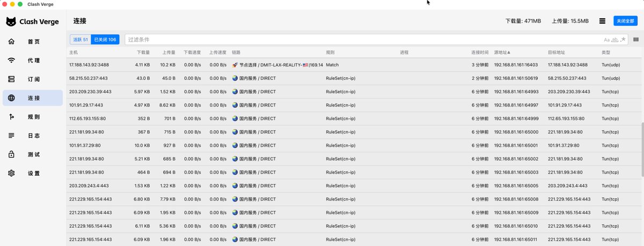Viewport: 644px width, 246px height.
Task: Click the 连接 page title
Action: click(80, 21)
